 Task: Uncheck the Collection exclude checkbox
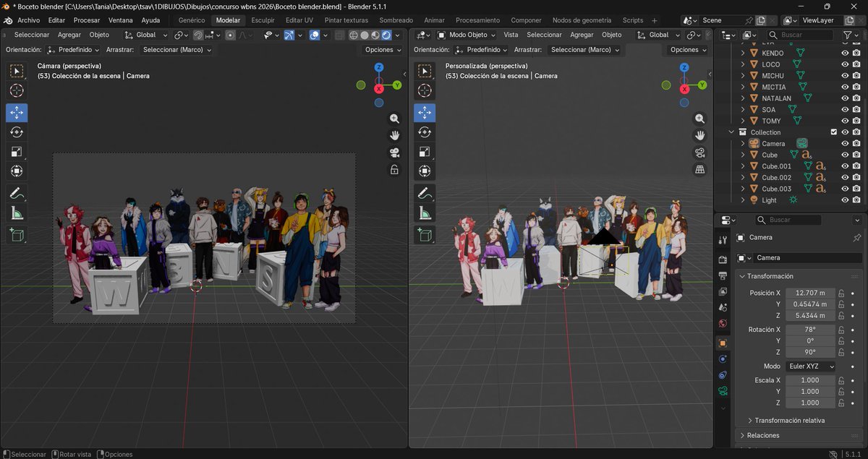834,132
